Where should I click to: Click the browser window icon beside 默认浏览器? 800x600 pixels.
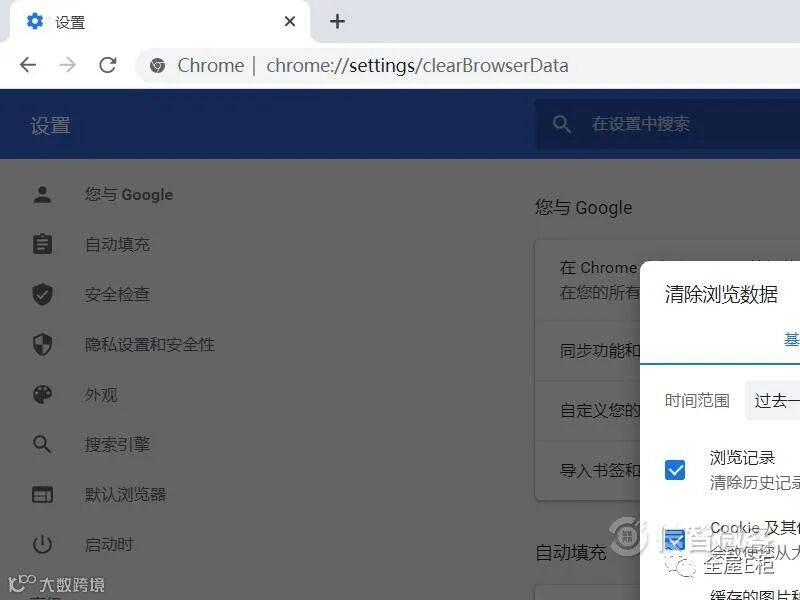42,494
